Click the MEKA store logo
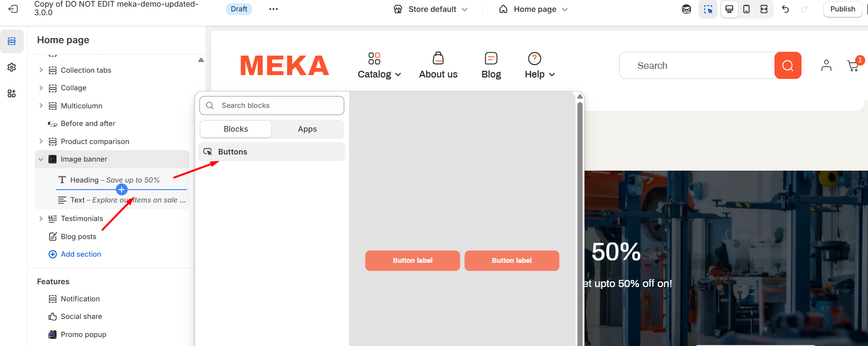The width and height of the screenshot is (868, 346). pos(284,66)
